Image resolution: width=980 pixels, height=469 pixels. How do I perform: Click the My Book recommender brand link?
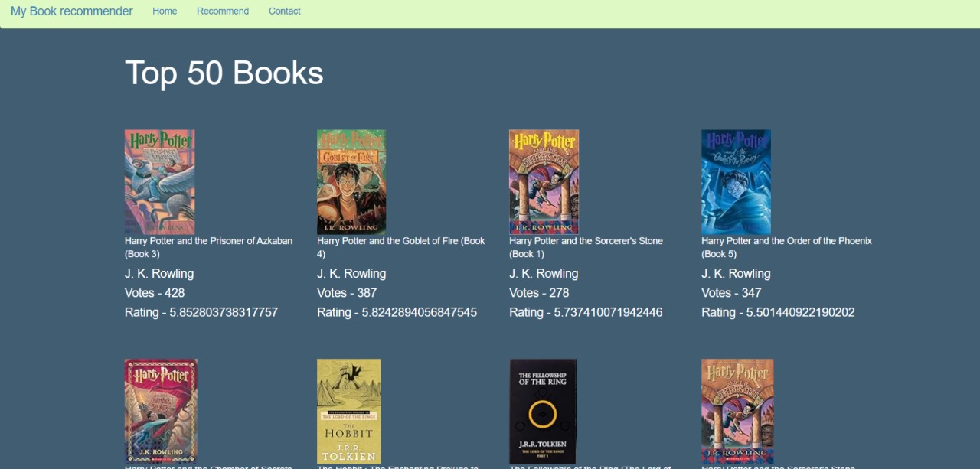click(71, 11)
